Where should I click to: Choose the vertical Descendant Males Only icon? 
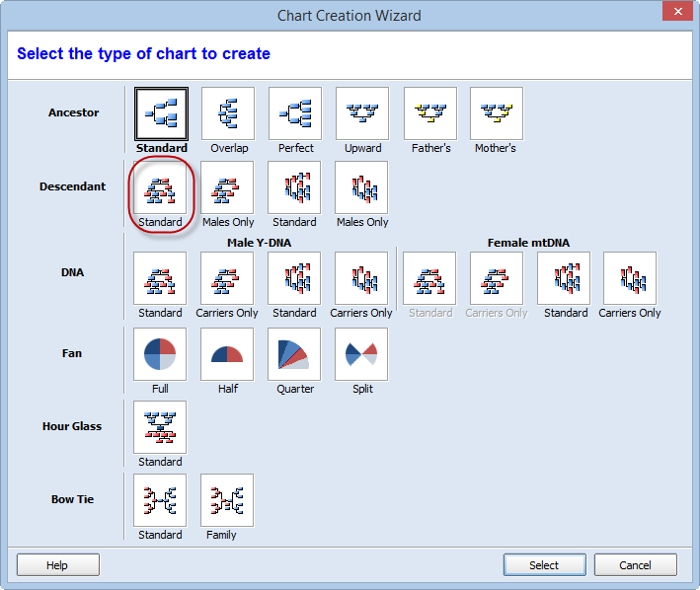361,187
